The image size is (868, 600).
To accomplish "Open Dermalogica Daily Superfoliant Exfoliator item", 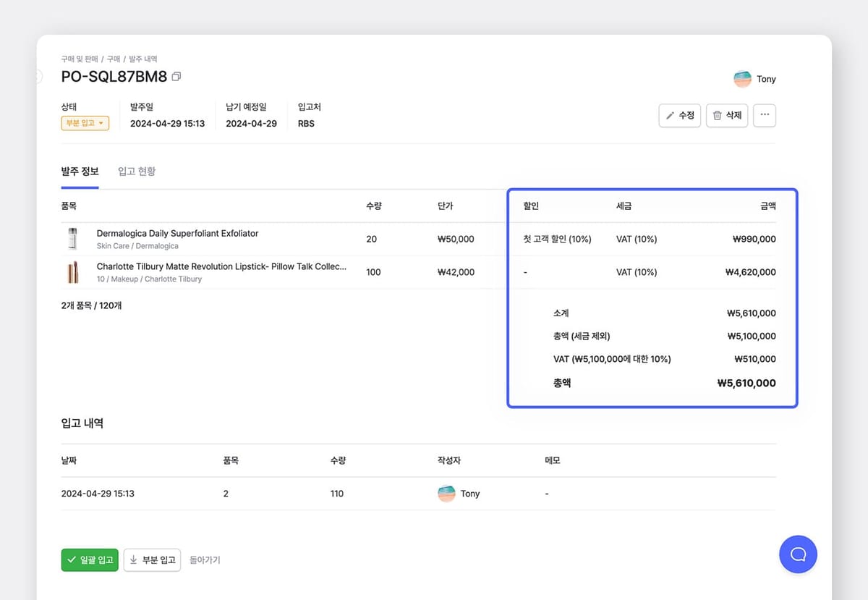I will point(177,234).
